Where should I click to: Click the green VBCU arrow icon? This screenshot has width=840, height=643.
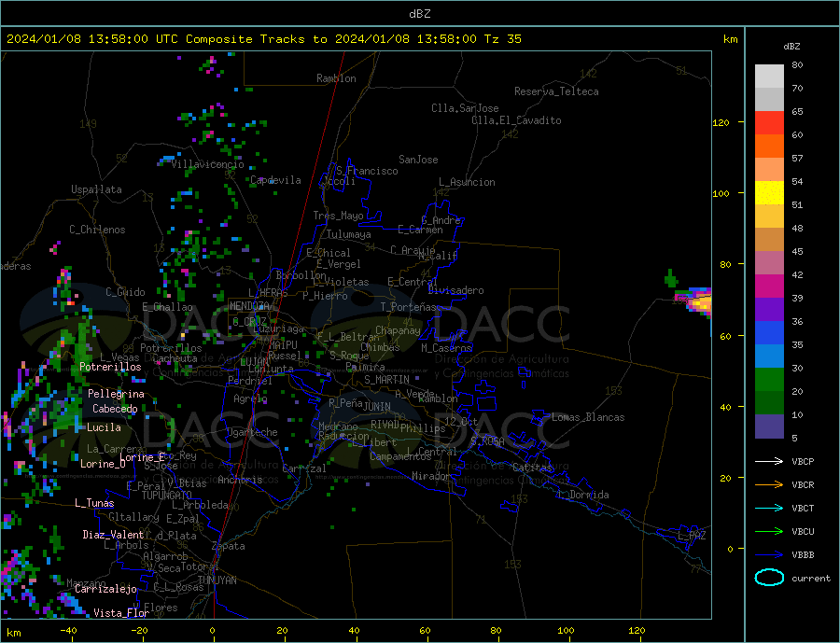769,532
